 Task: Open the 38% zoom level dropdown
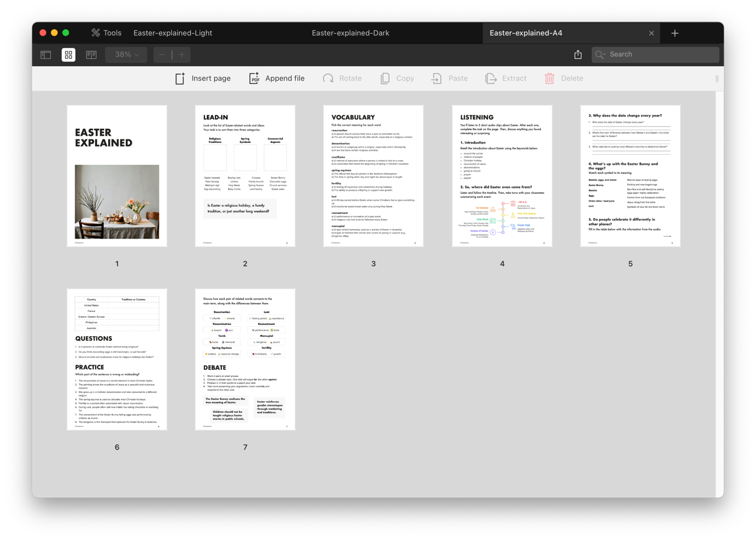tap(126, 54)
